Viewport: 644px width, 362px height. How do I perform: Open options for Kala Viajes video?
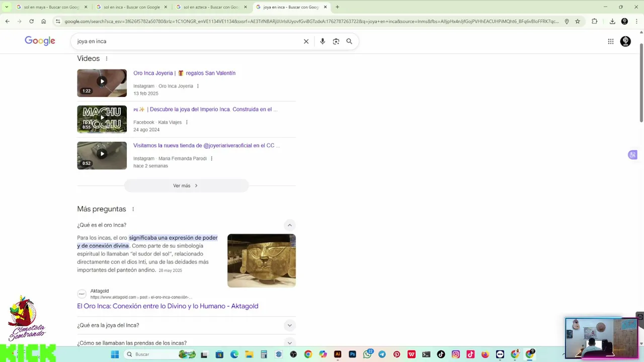coord(187,122)
